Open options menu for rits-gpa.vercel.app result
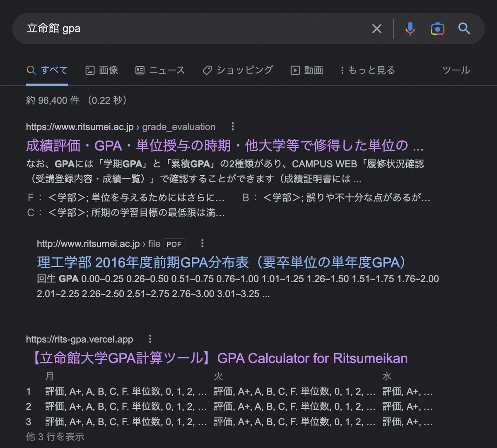The image size is (497, 448). tap(150, 339)
